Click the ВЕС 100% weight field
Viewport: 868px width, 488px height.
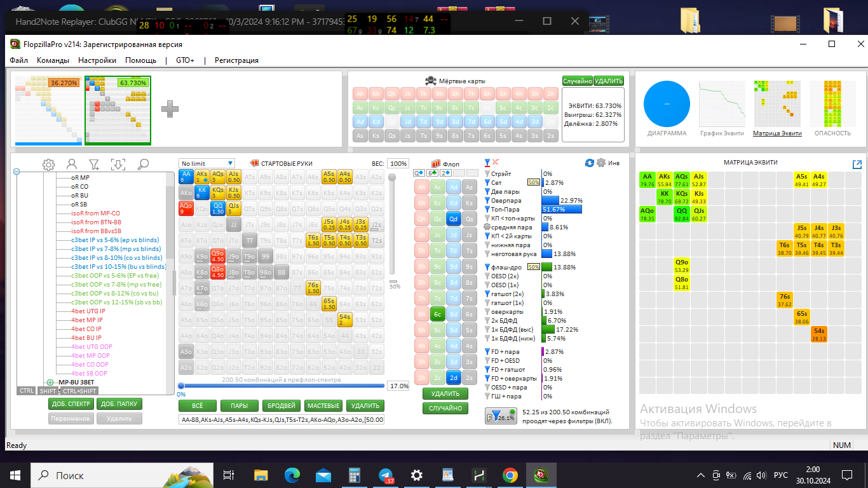coord(398,163)
